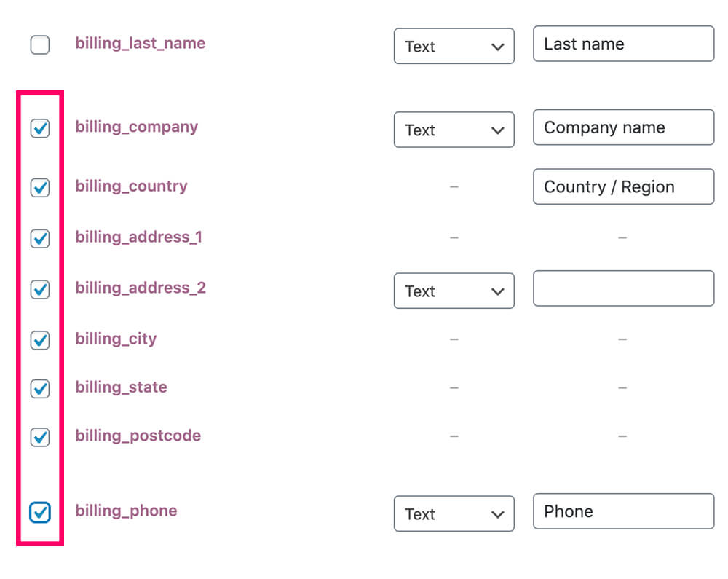This screenshot has height=579, width=728.
Task: Toggle the billing_city checkbox off
Action: 40,340
